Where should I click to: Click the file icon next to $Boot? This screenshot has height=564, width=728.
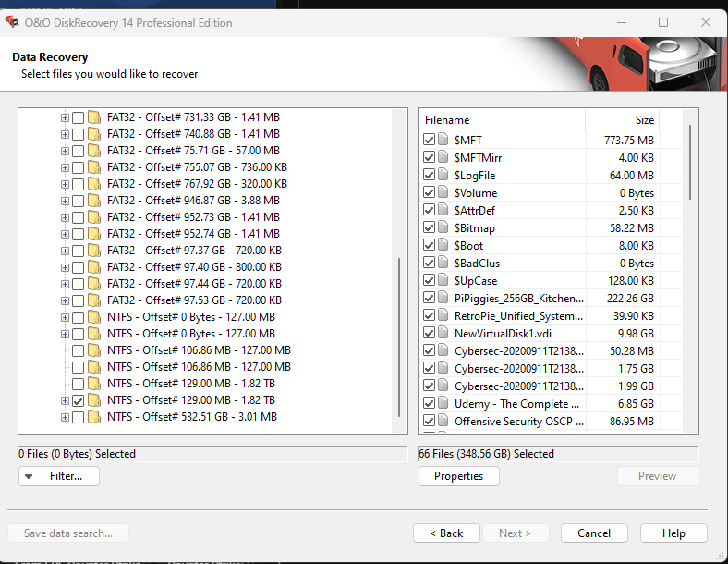click(x=443, y=245)
